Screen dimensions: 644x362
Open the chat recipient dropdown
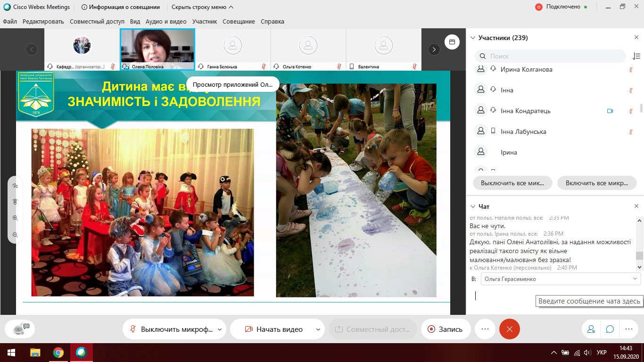[x=561, y=279]
